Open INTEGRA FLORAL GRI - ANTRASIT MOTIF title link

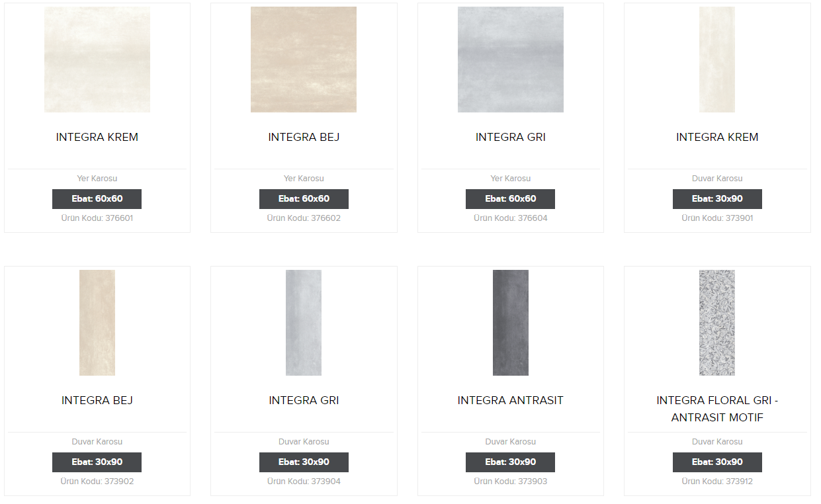pos(717,409)
